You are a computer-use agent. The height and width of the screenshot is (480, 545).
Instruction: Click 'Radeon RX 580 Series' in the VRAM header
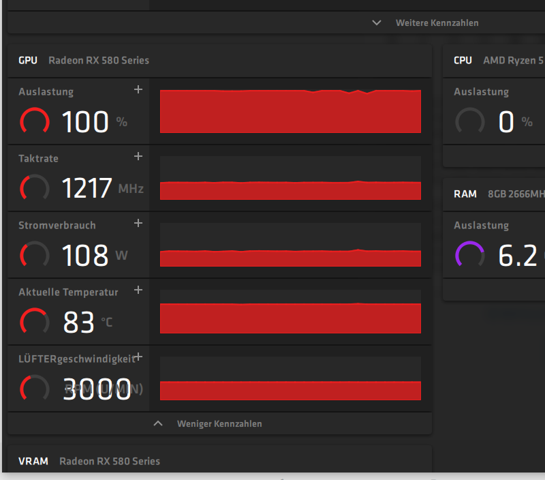[109, 461]
